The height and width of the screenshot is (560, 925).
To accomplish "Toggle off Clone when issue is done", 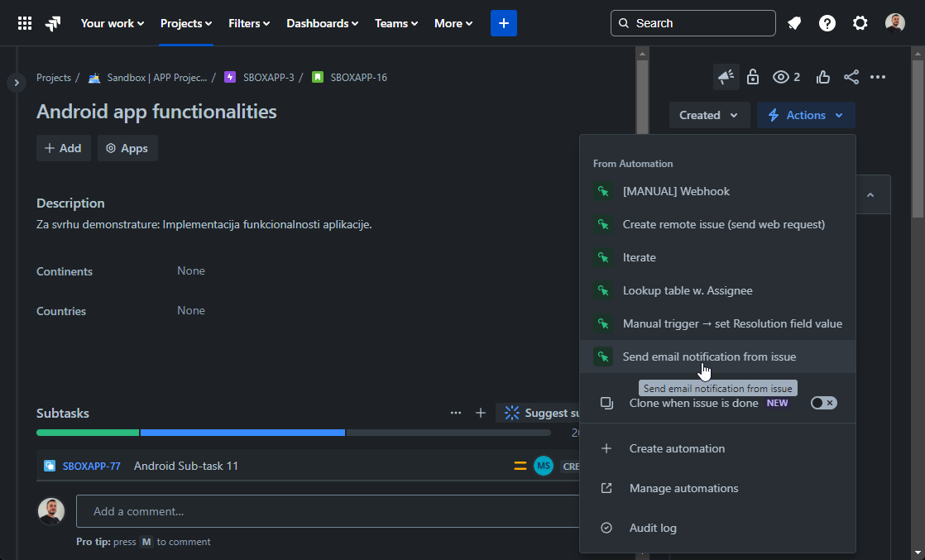I will point(823,402).
